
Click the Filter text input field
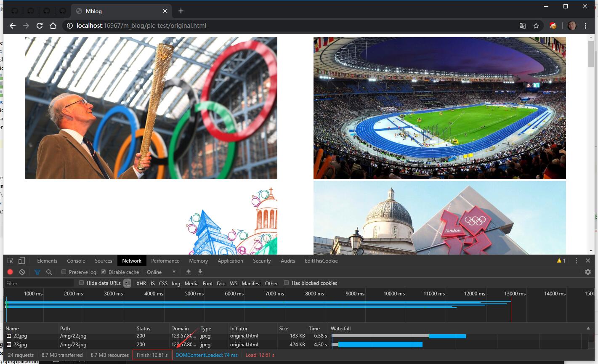coord(39,284)
